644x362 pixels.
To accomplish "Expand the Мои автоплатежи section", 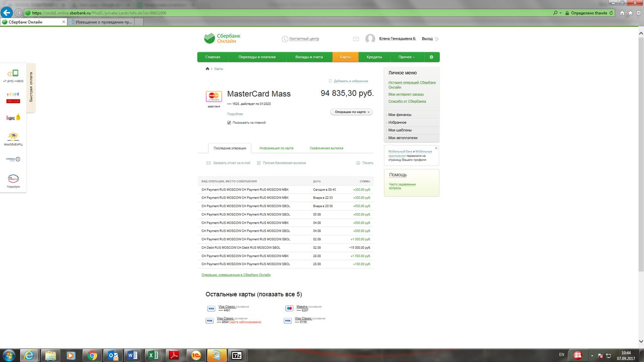I will tap(411, 138).
